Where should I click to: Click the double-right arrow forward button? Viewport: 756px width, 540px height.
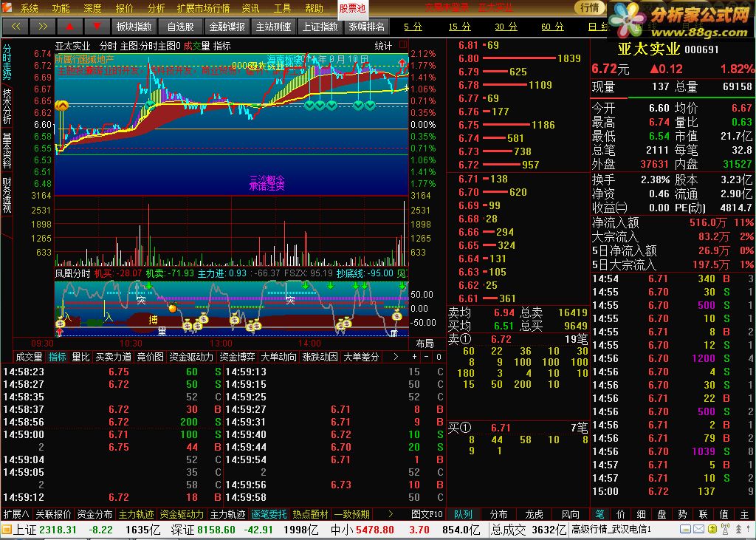click(x=43, y=27)
